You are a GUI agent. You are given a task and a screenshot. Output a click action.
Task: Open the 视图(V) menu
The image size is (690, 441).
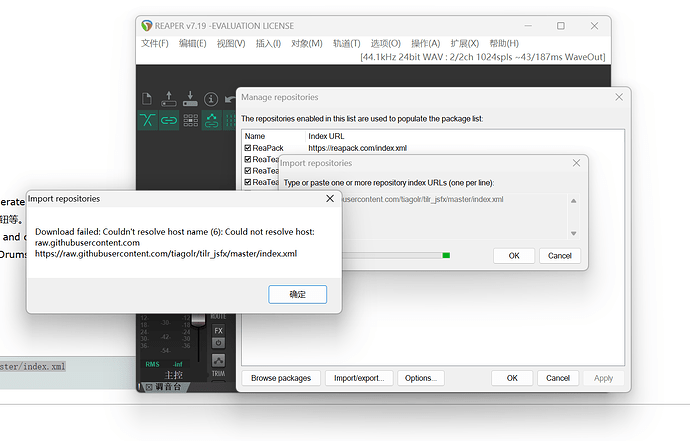[x=231, y=43]
